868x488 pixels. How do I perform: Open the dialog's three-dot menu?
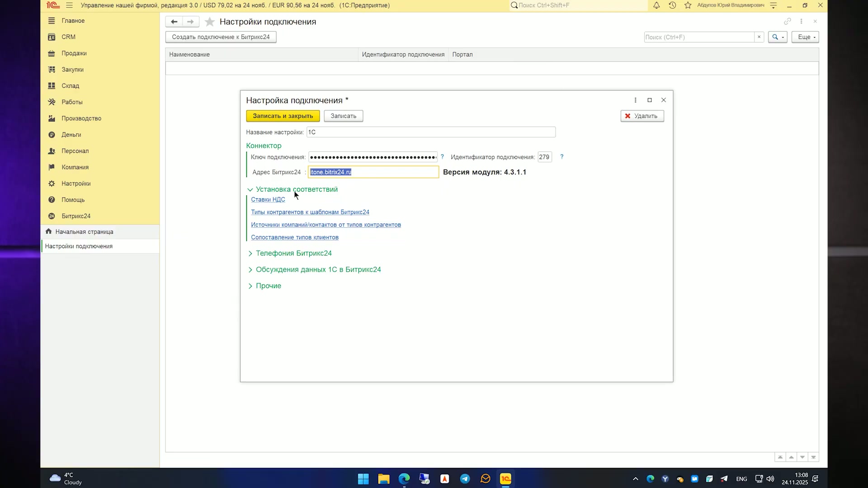pos(635,100)
